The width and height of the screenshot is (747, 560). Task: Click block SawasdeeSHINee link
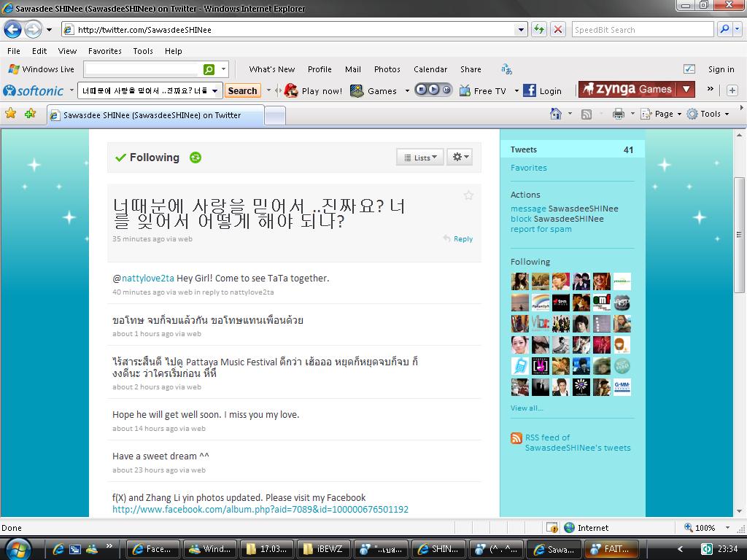557,219
